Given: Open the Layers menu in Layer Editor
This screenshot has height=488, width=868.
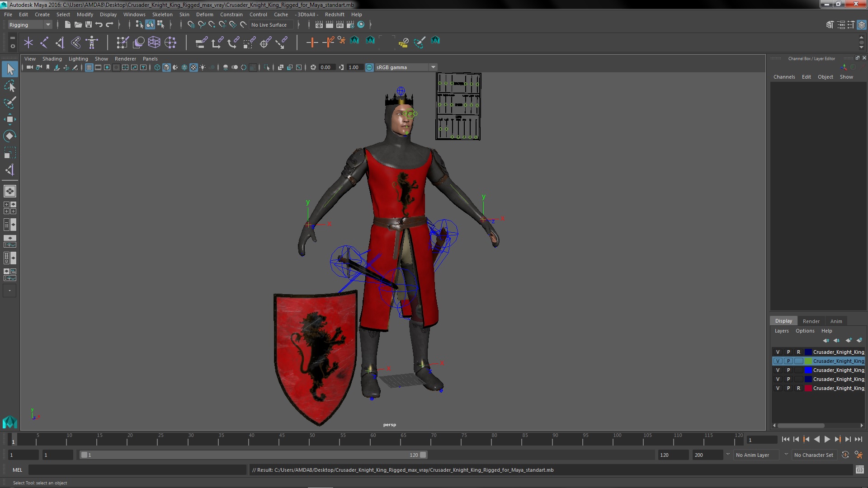Looking at the screenshot, I should pyautogui.click(x=781, y=331).
